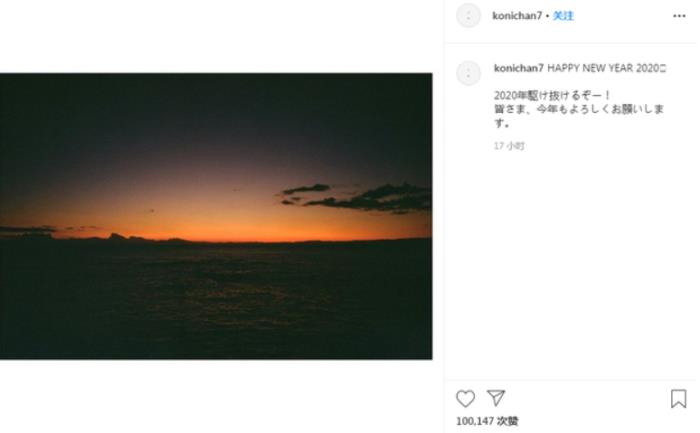
Task: Like the post with the heart icon
Action: (x=465, y=399)
